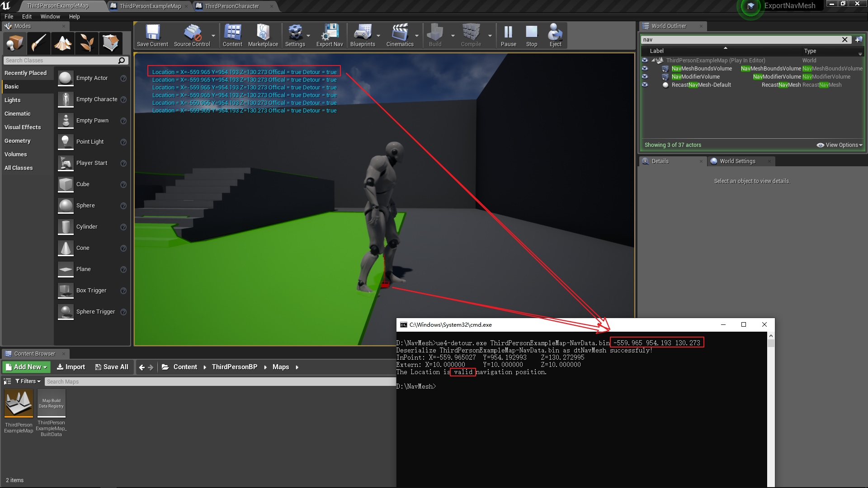This screenshot has width=868, height=488.
Task: Hide the NavMeshBoundsVolume actor via eye icon
Action: click(x=645, y=69)
